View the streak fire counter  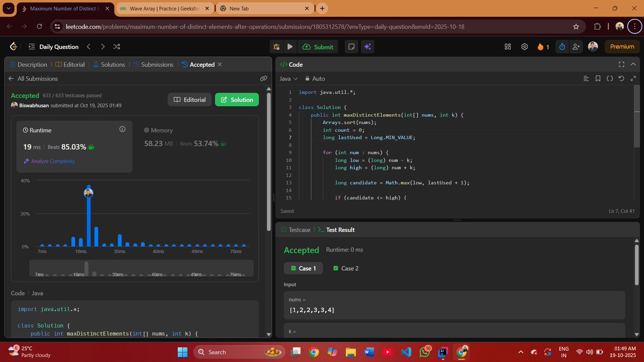(543, 47)
